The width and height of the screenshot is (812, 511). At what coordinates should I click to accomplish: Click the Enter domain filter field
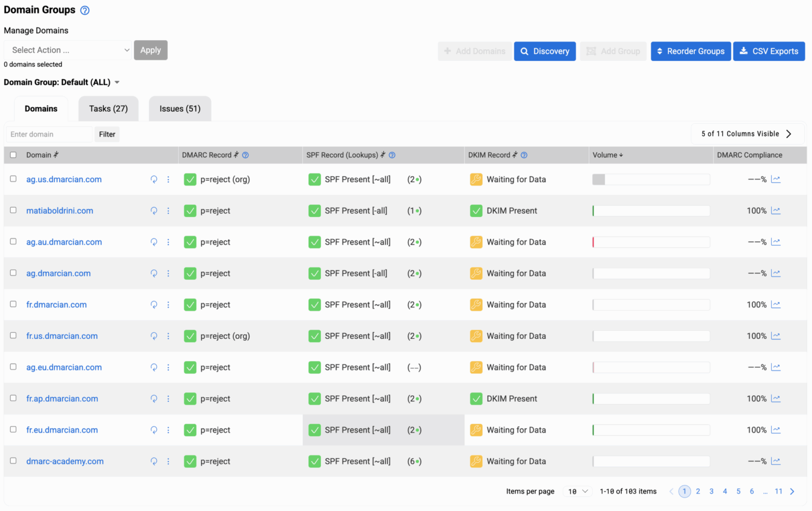pos(49,134)
